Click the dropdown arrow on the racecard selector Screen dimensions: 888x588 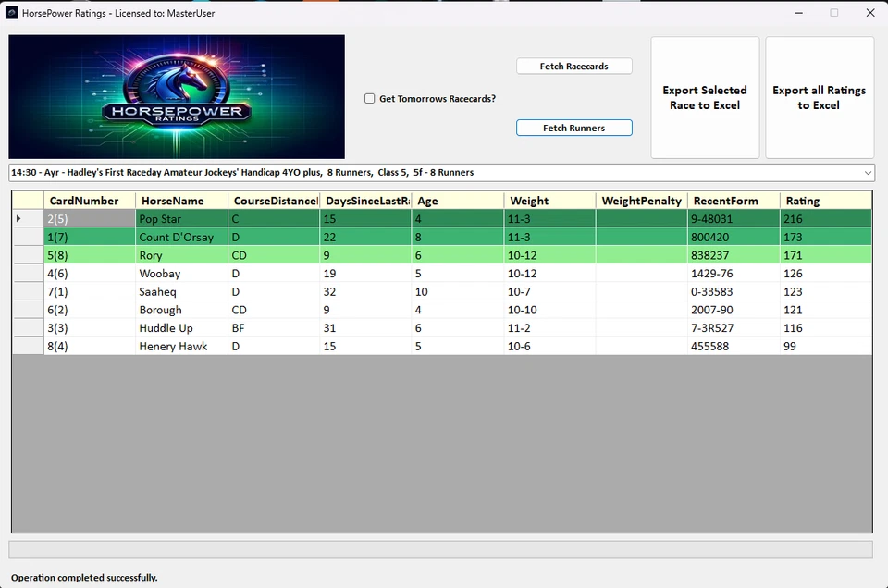(x=868, y=172)
